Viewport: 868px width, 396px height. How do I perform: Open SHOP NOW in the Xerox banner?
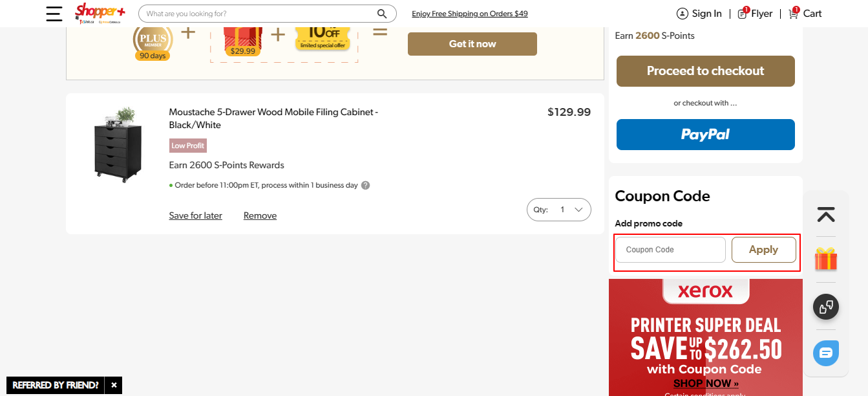pyautogui.click(x=705, y=383)
